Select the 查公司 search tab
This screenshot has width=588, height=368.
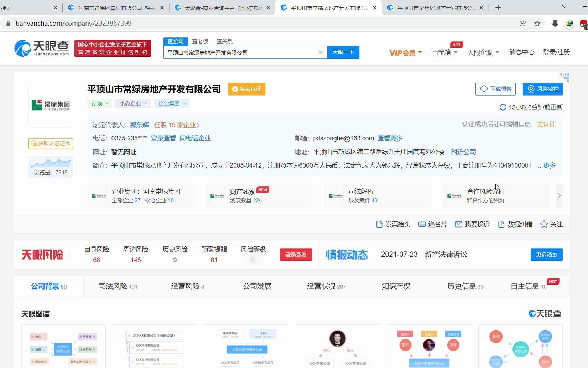tap(176, 41)
